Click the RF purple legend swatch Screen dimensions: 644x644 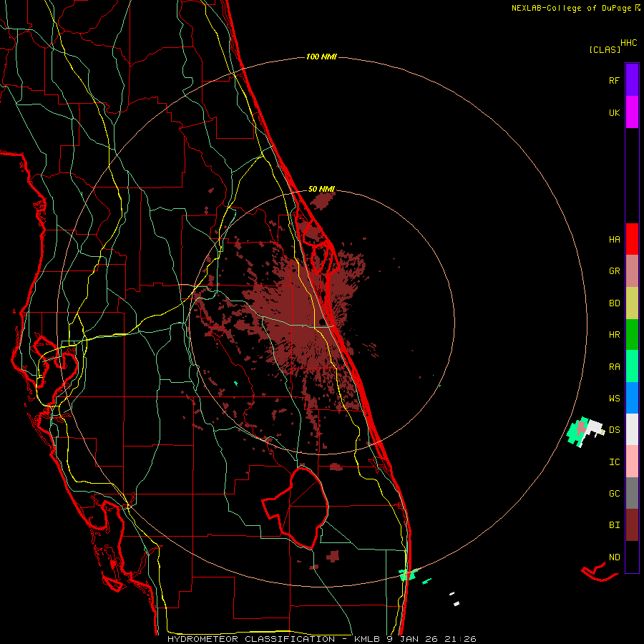click(632, 79)
